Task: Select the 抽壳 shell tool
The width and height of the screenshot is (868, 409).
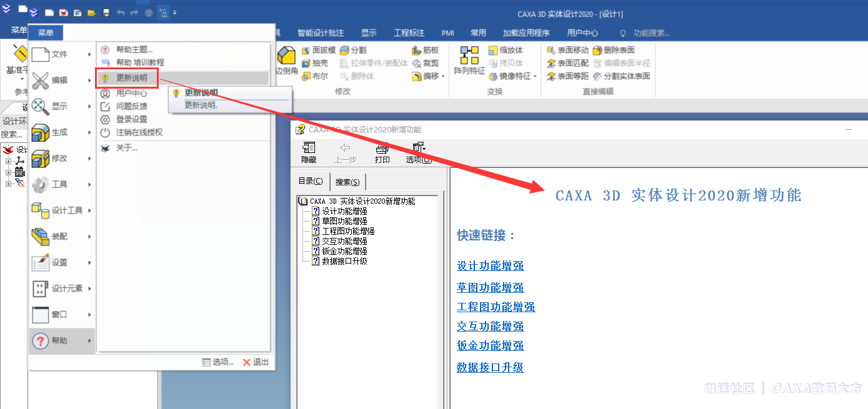Action: pyautogui.click(x=314, y=63)
